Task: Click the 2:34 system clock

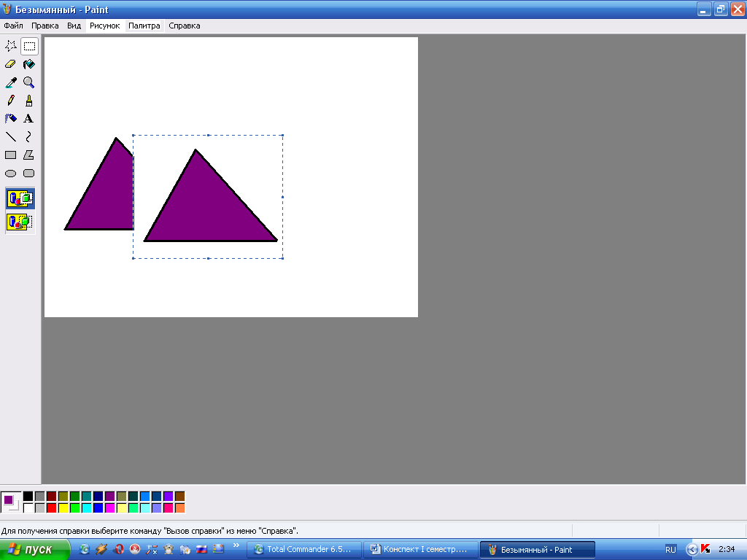Action: 727,550
